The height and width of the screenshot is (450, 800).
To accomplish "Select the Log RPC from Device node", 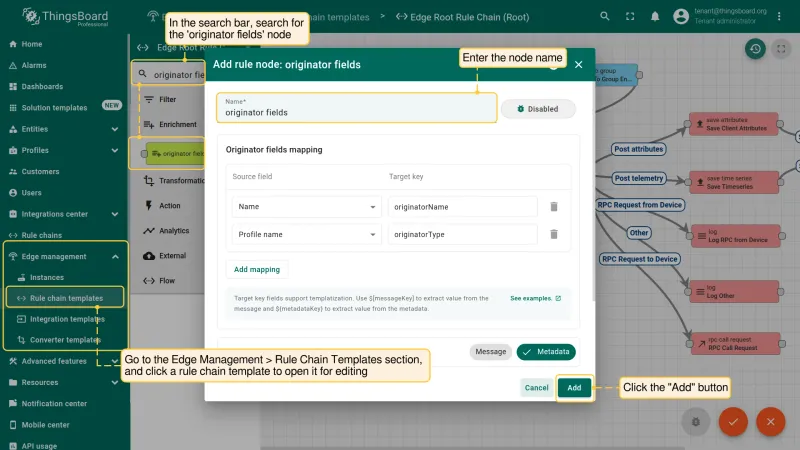I will coord(735,236).
